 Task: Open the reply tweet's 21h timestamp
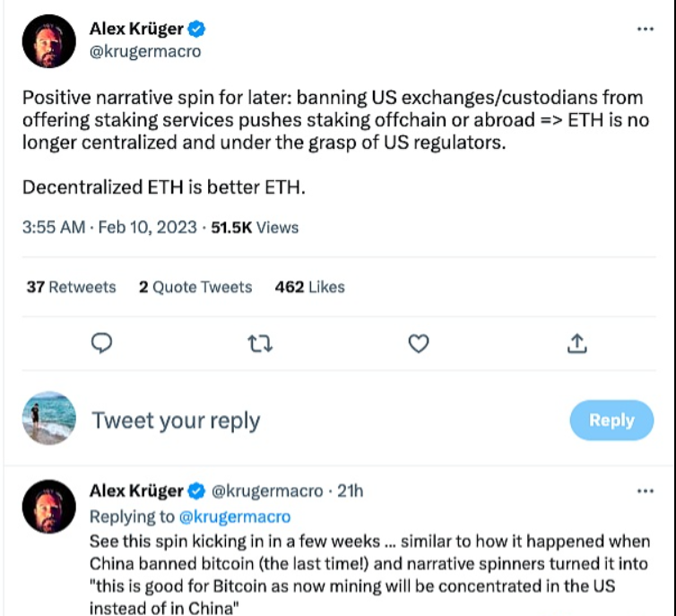(x=350, y=491)
